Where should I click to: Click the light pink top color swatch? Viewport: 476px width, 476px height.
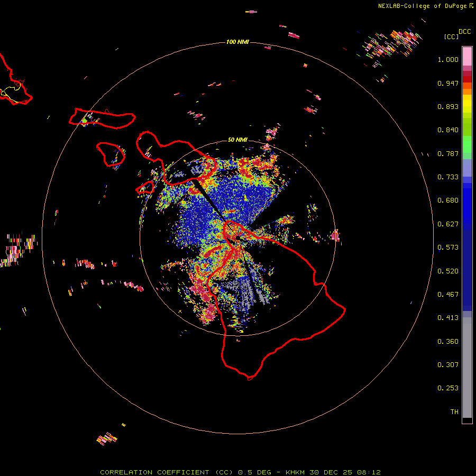(x=467, y=57)
